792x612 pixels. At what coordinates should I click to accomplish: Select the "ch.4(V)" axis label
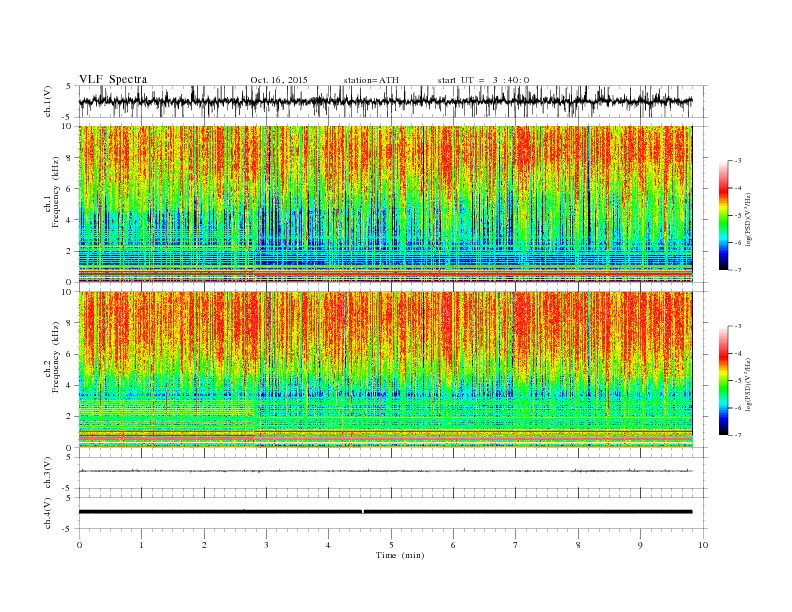coord(48,513)
